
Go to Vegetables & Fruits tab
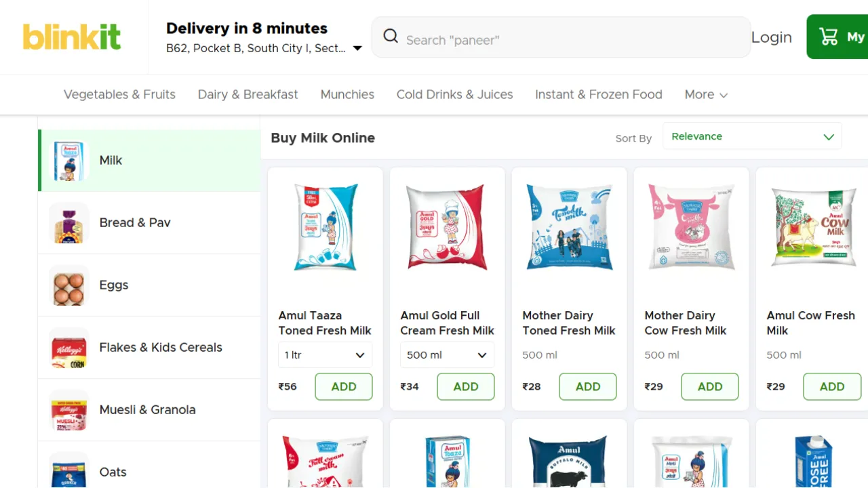point(119,95)
